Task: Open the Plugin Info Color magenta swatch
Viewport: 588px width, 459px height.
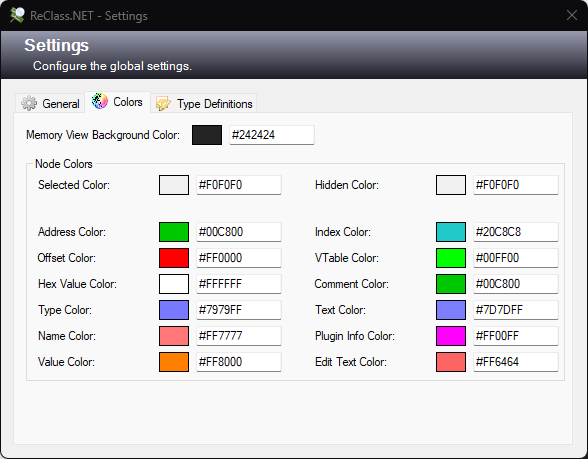Action: [x=451, y=336]
